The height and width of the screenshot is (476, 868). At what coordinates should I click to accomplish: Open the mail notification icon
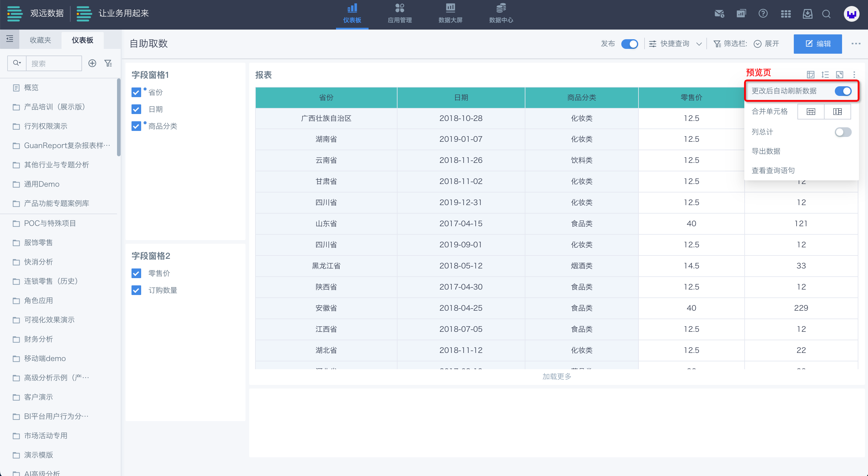(719, 14)
